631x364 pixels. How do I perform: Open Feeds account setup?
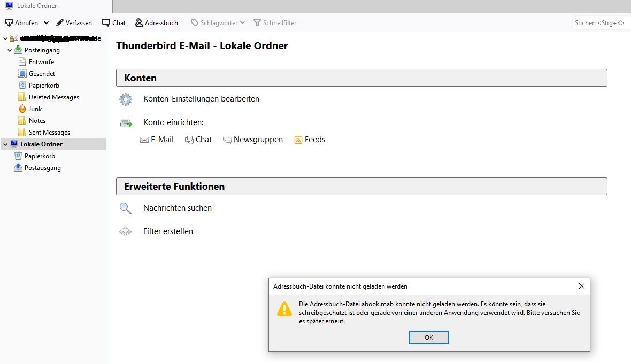tap(310, 140)
